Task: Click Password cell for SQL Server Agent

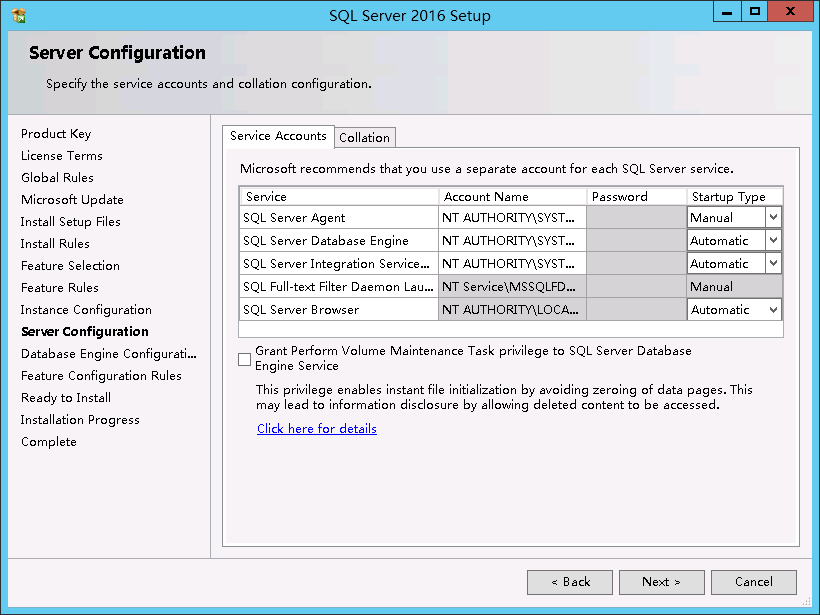Action: pos(636,217)
